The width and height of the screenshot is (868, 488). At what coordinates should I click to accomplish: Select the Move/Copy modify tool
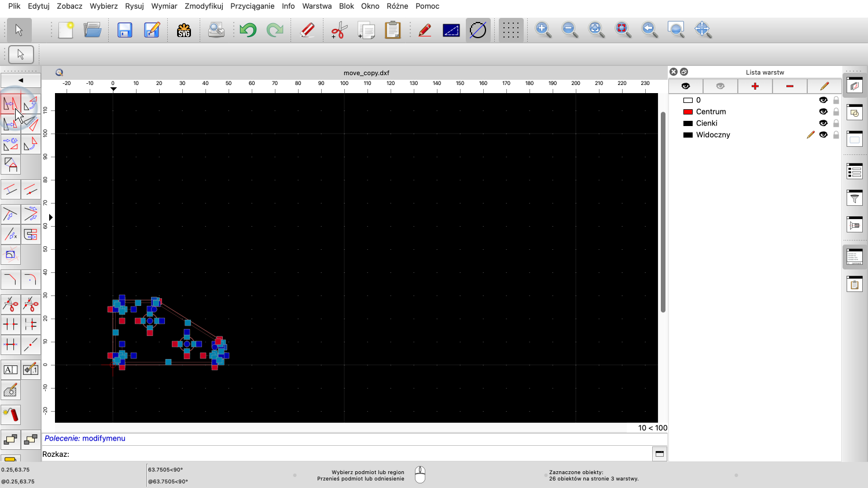(10, 104)
